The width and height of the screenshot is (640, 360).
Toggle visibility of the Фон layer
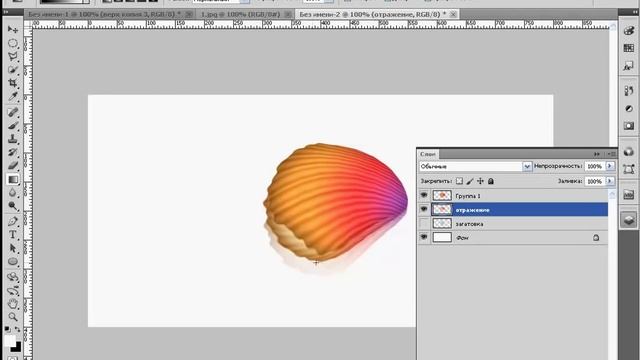tap(424, 237)
